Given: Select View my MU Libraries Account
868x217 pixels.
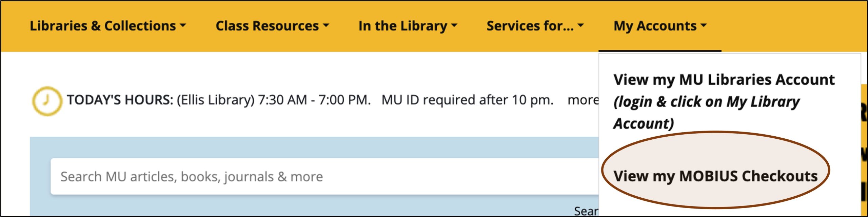Looking at the screenshot, I should coord(724,80).
